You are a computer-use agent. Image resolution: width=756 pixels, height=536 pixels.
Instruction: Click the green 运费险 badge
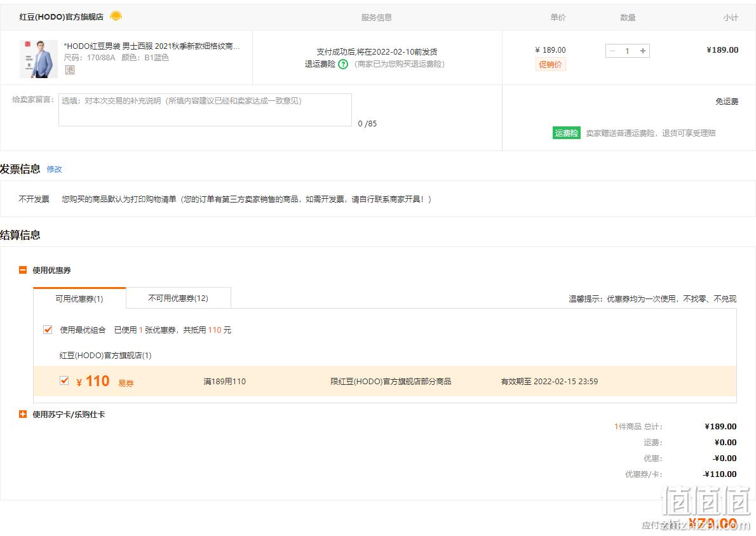tap(566, 133)
